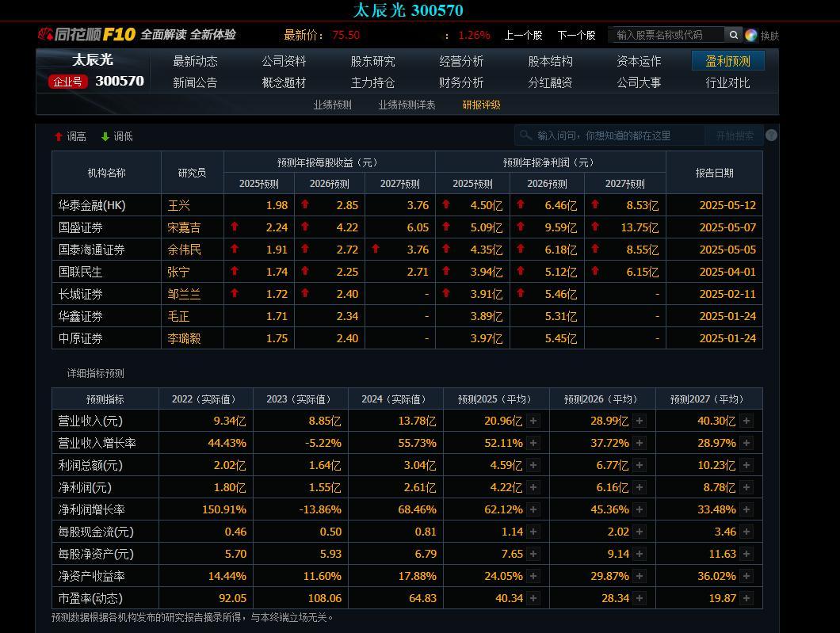
Task: Expand 每股净资产 预测2026 plus icon
Action: pyautogui.click(x=639, y=554)
